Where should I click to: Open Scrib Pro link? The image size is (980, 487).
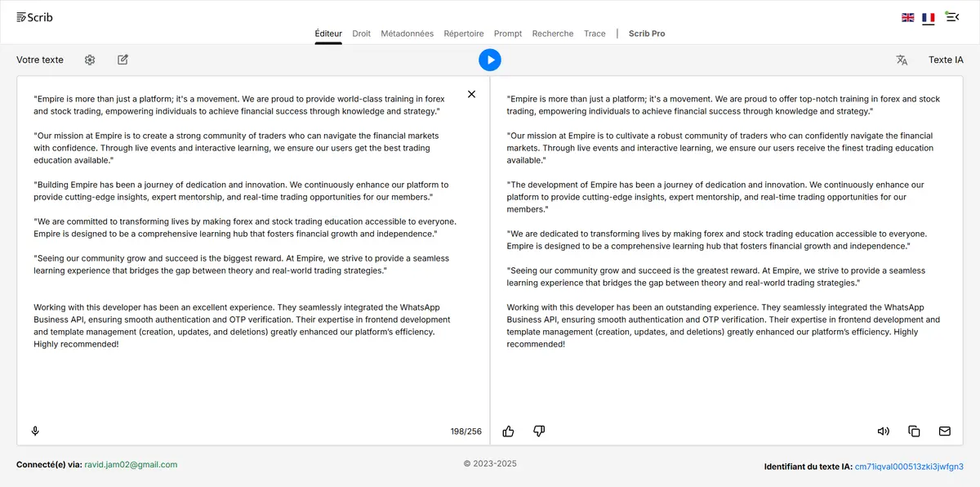coord(647,34)
